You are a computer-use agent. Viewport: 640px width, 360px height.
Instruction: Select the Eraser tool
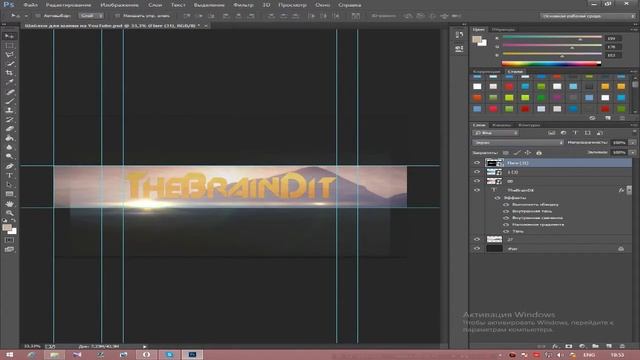click(9, 129)
